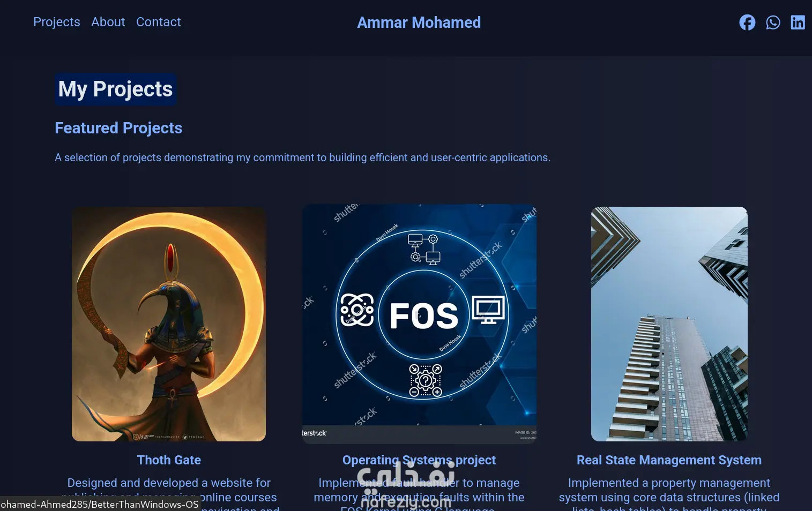This screenshot has height=511, width=812.
Task: Click the Featured Projects subheading
Action: [x=118, y=128]
